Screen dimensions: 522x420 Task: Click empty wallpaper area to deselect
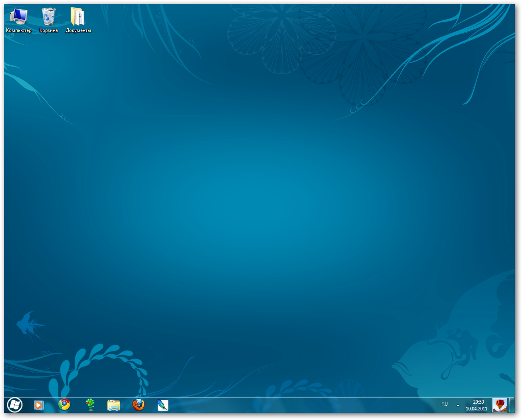tap(259, 200)
